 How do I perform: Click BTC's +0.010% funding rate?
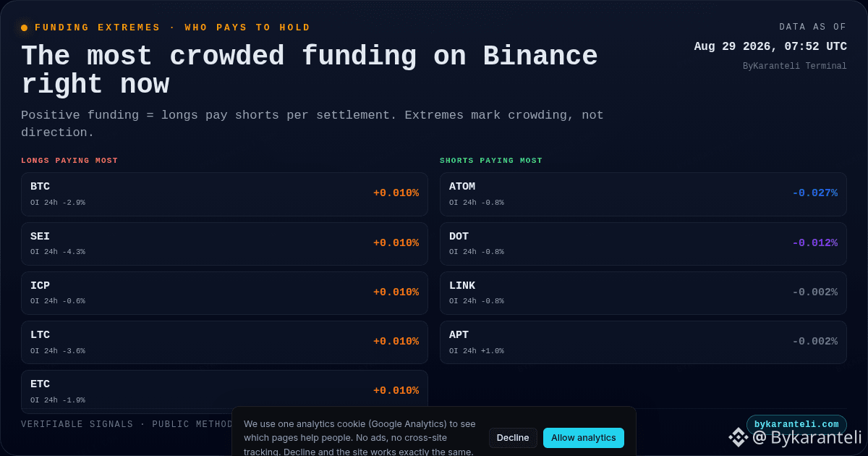[396, 193]
